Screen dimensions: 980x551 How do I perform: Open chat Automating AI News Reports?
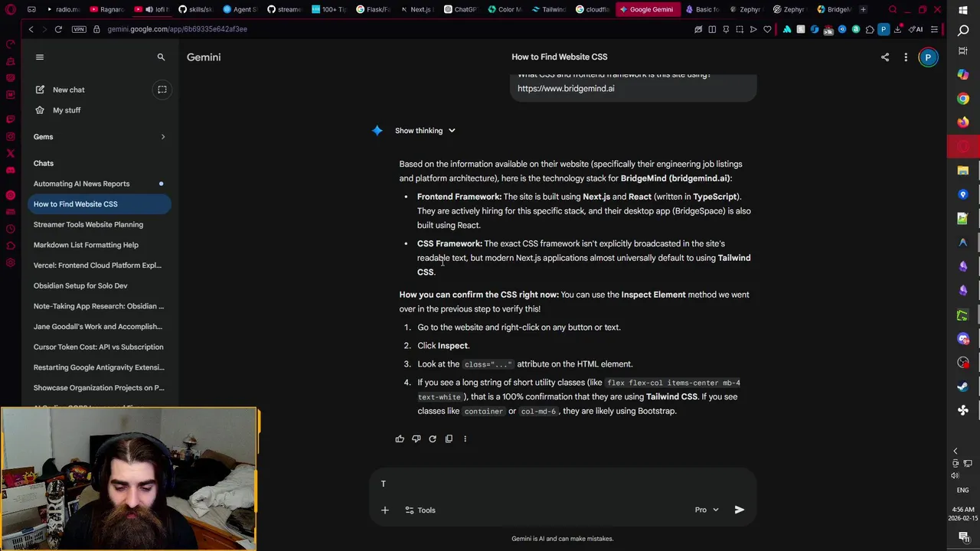click(x=100, y=184)
